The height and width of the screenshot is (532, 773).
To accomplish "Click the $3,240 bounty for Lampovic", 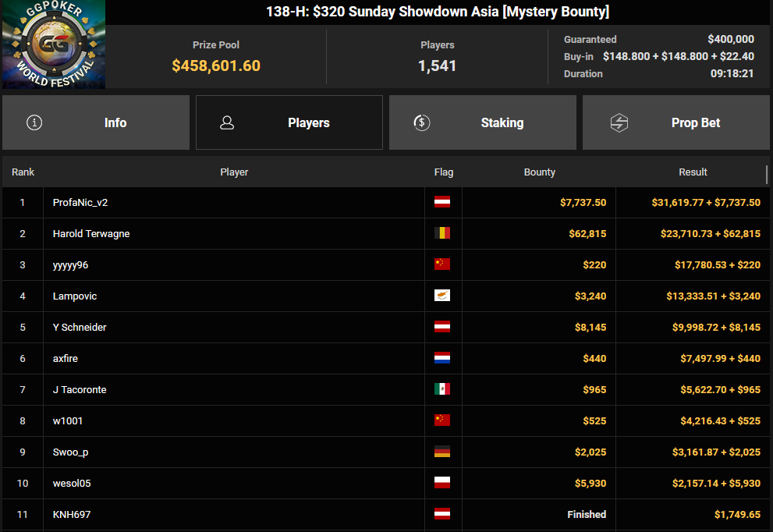I will pyautogui.click(x=590, y=296).
